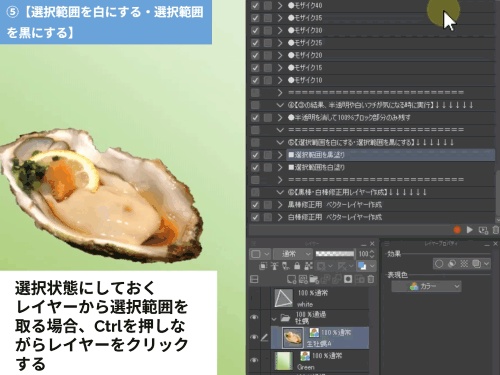Click the opacity stepper arrows
This screenshot has height=375, width=500.
[x=372, y=254]
